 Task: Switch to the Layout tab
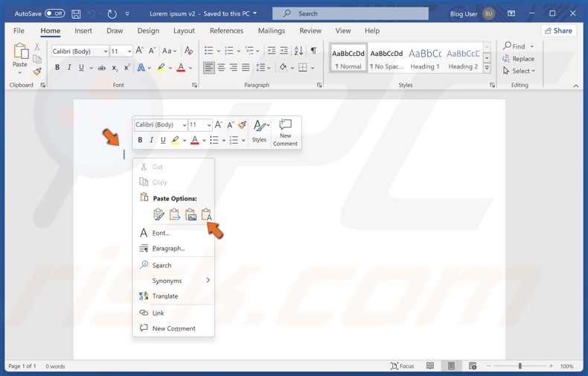click(x=184, y=31)
